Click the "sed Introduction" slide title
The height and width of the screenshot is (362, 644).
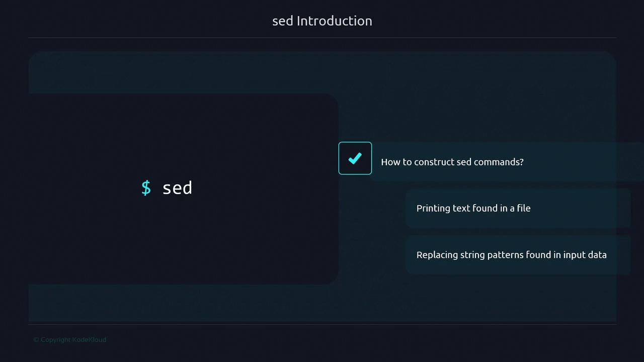point(322,21)
